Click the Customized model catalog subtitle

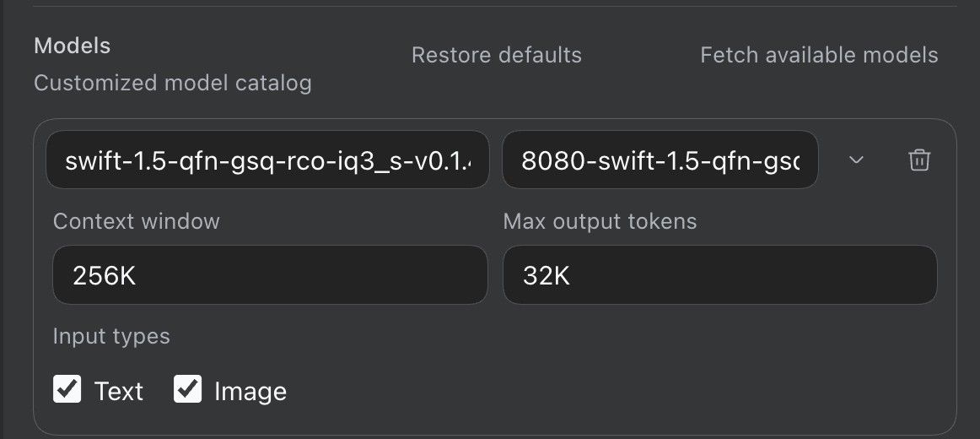coord(173,83)
